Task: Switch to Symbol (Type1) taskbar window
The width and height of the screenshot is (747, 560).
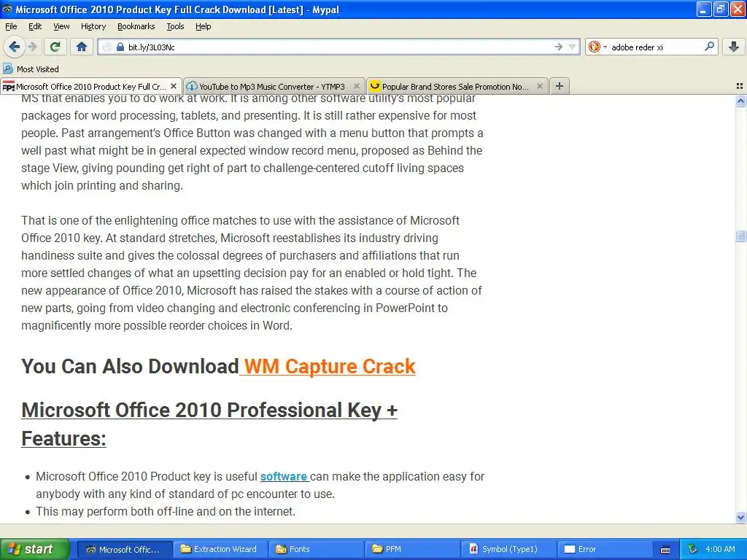Action: coord(508,549)
